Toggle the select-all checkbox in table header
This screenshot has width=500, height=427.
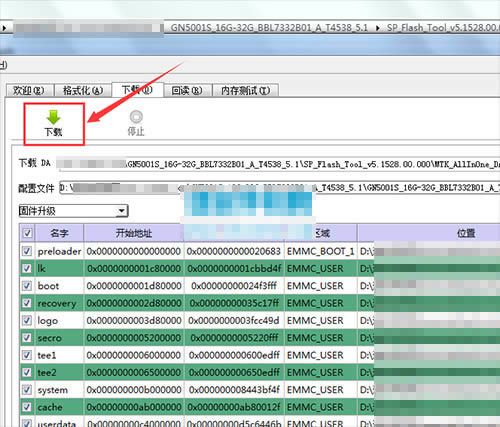pos(27,233)
